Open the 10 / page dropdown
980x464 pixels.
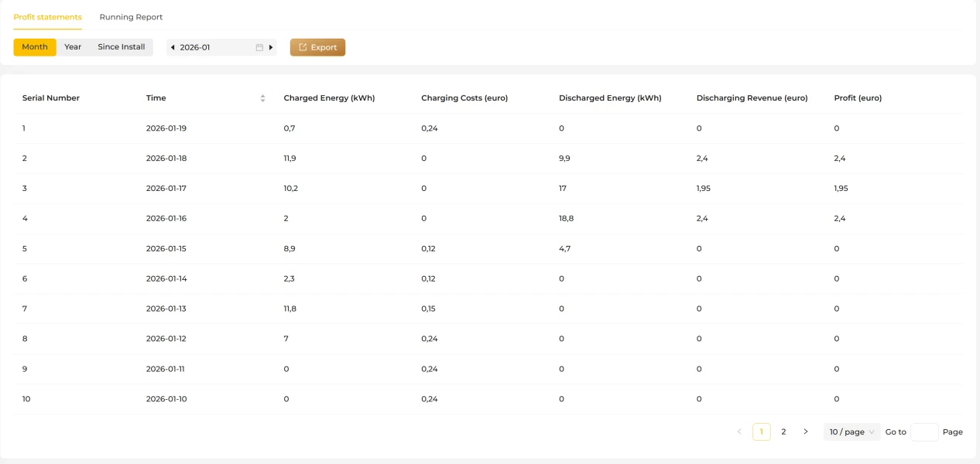tap(852, 432)
